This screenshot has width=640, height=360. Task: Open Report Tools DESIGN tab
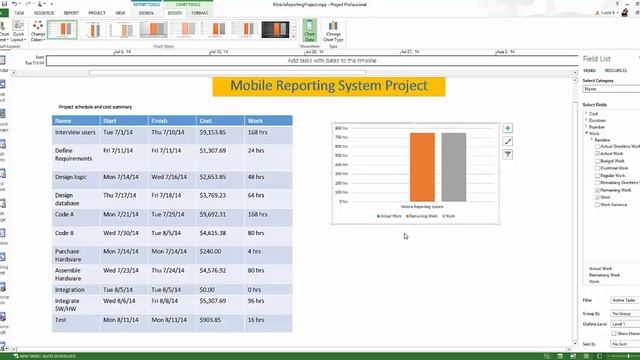point(146,13)
